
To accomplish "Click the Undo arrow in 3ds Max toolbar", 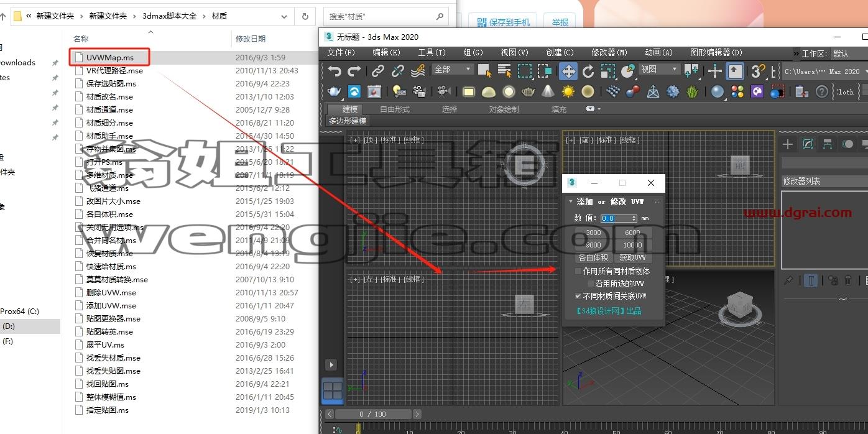I will pos(335,71).
